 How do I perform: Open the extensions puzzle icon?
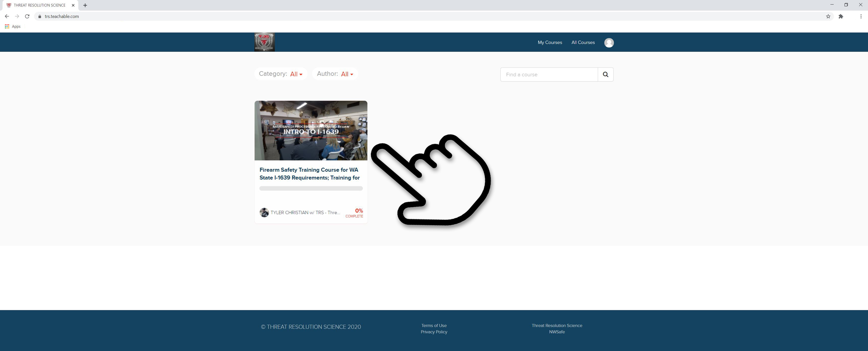tap(841, 16)
